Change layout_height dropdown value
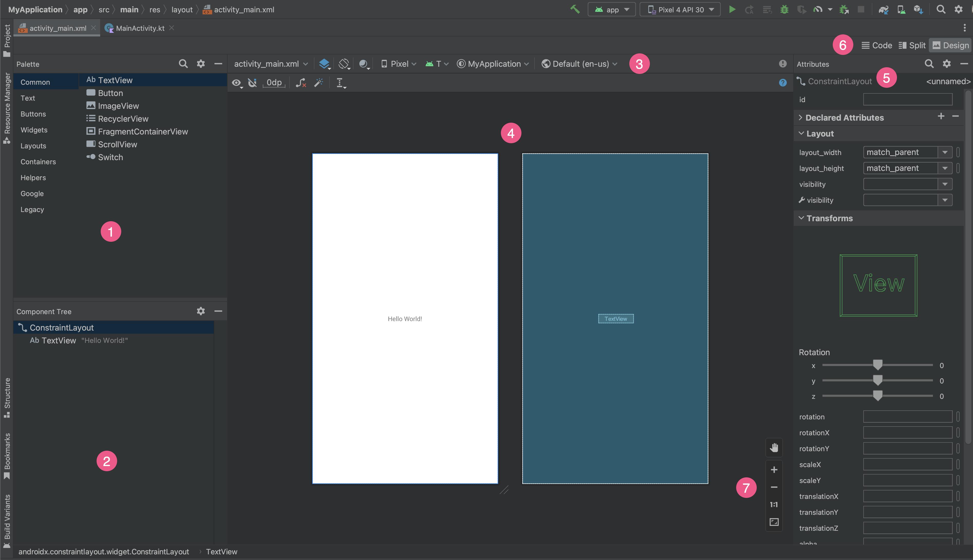 (x=946, y=168)
